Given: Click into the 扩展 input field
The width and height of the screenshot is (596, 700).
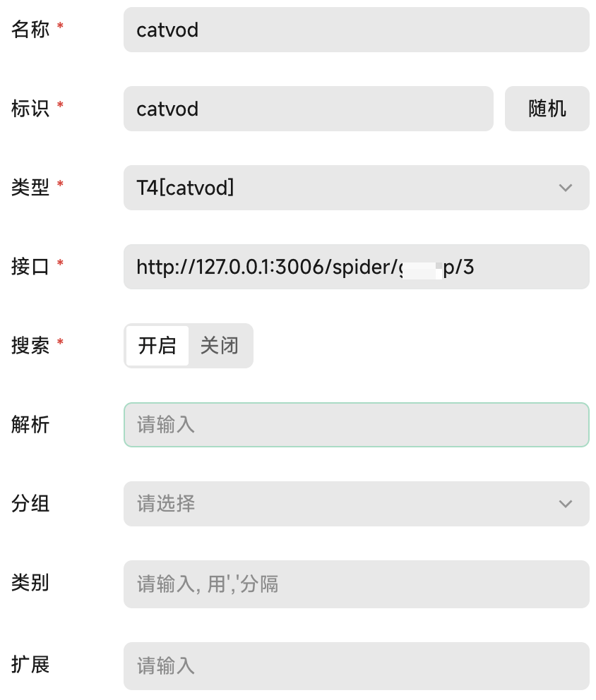Looking at the screenshot, I should 356,665.
